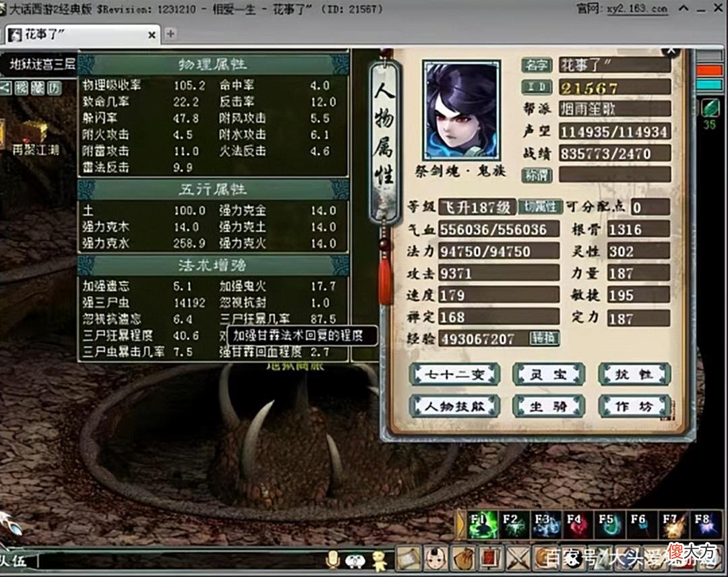Click the 飞升187级 level field
728x577 pixels.
tap(477, 206)
